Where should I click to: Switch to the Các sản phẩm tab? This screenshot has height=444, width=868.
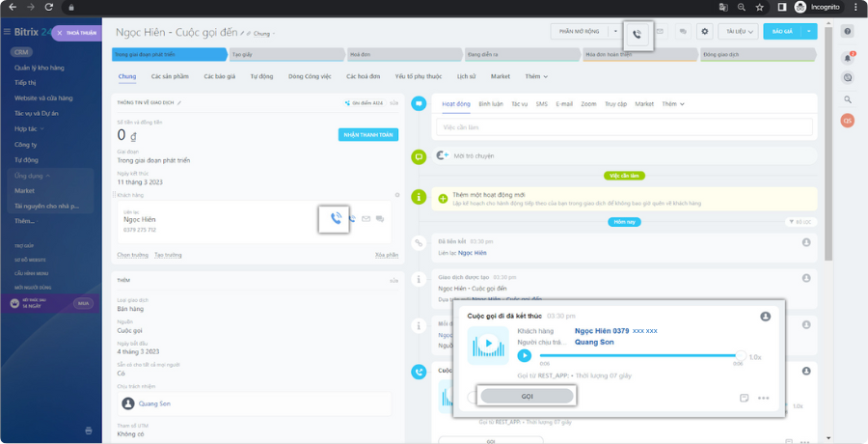169,76
